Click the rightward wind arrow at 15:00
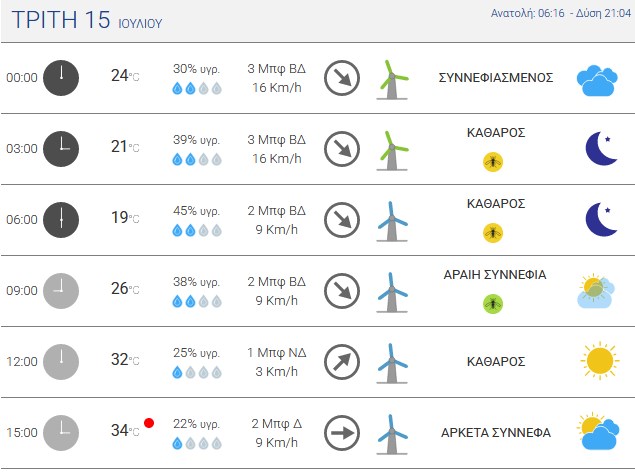This screenshot has height=473, width=635. click(x=342, y=433)
